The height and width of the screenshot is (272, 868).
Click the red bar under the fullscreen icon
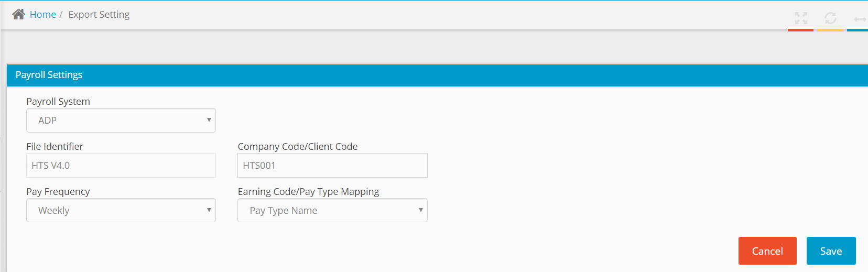tap(800, 30)
